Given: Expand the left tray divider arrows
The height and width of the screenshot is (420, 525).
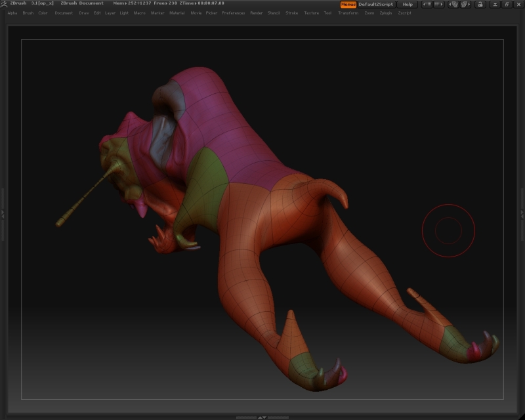Looking at the screenshot, I should (3, 215).
